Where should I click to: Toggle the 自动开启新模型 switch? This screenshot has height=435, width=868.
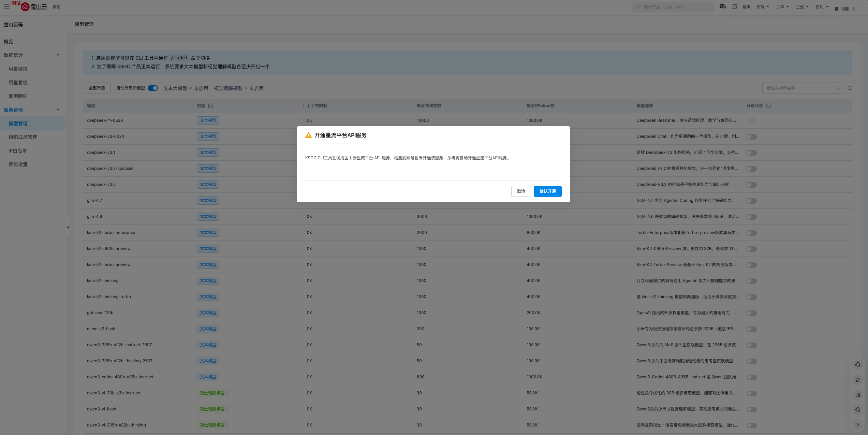click(153, 88)
